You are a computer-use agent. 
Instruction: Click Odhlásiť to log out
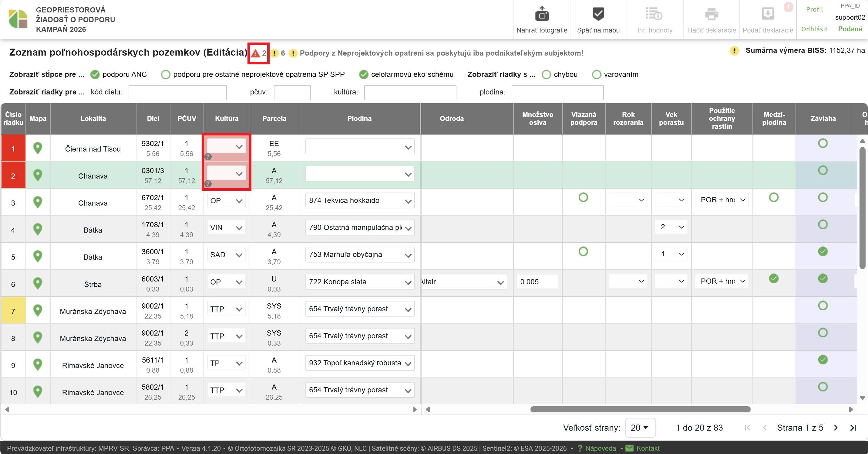[814, 29]
